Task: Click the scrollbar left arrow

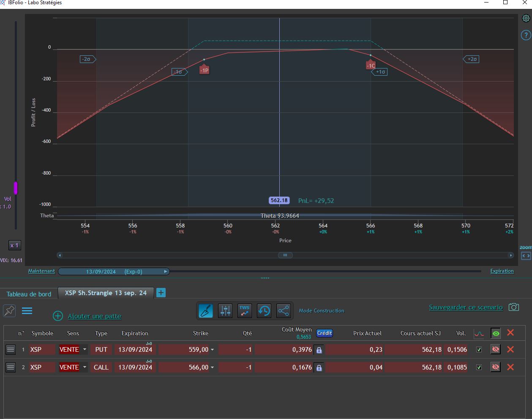Action: pyautogui.click(x=60, y=255)
